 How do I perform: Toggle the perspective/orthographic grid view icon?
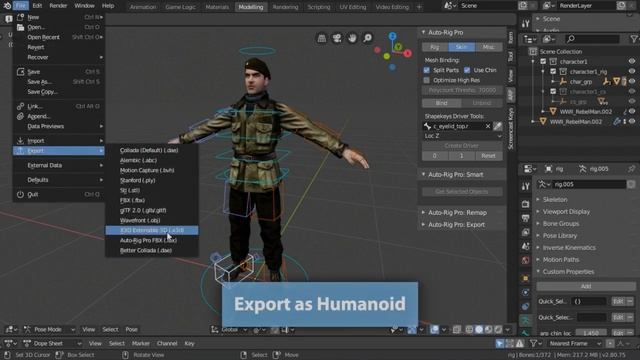pos(322,38)
